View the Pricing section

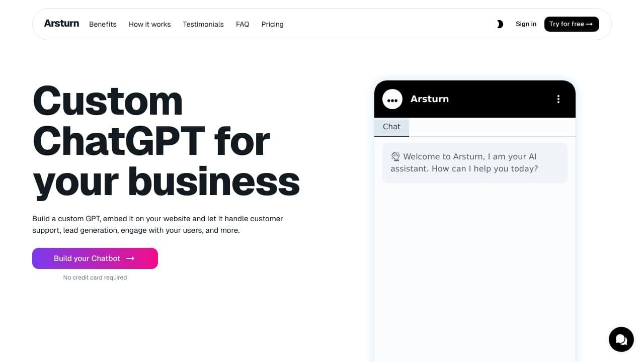pyautogui.click(x=272, y=24)
